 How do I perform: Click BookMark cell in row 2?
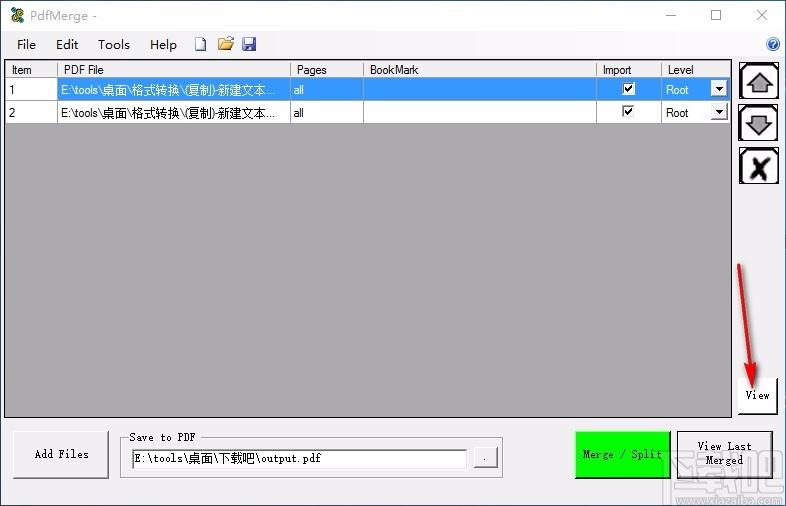[x=480, y=112]
